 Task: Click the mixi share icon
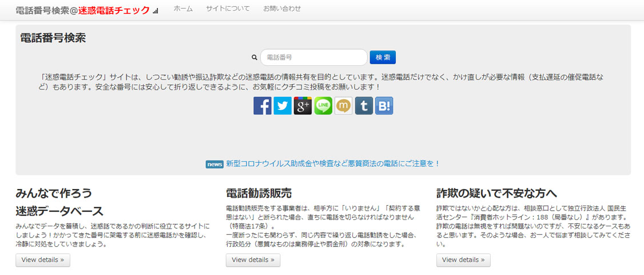click(x=343, y=105)
